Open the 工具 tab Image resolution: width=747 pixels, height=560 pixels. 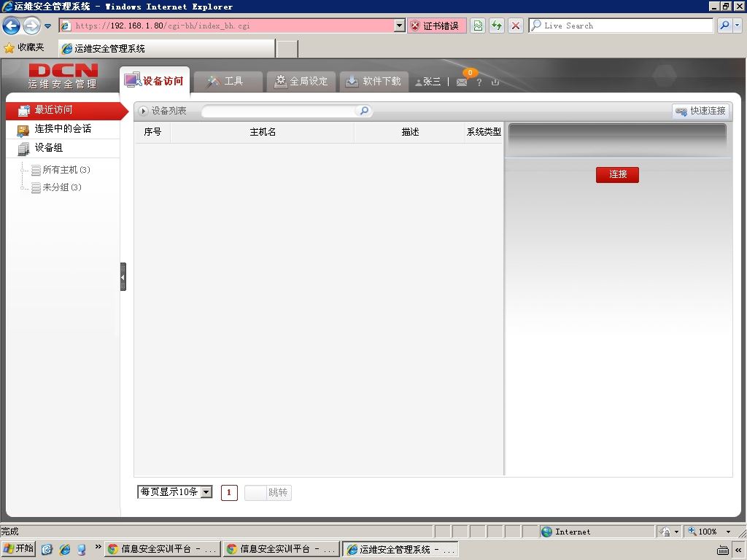(228, 82)
